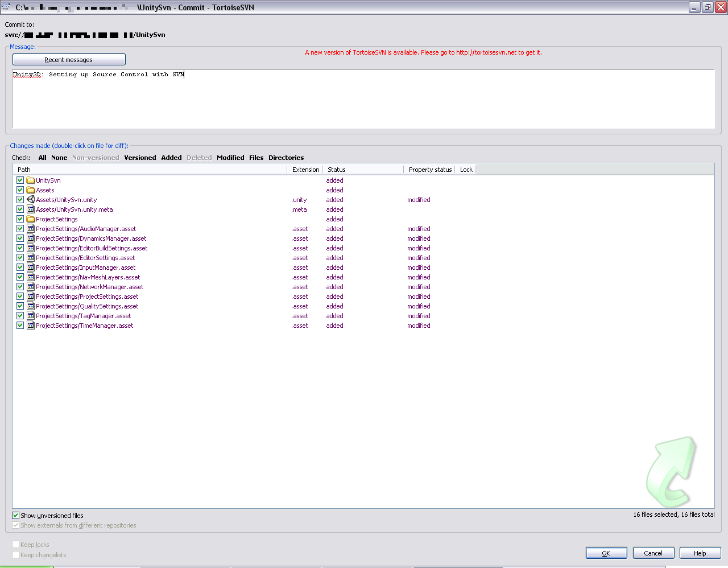
Task: Click the asset icon beside TagManager.asset
Action: [x=31, y=316]
